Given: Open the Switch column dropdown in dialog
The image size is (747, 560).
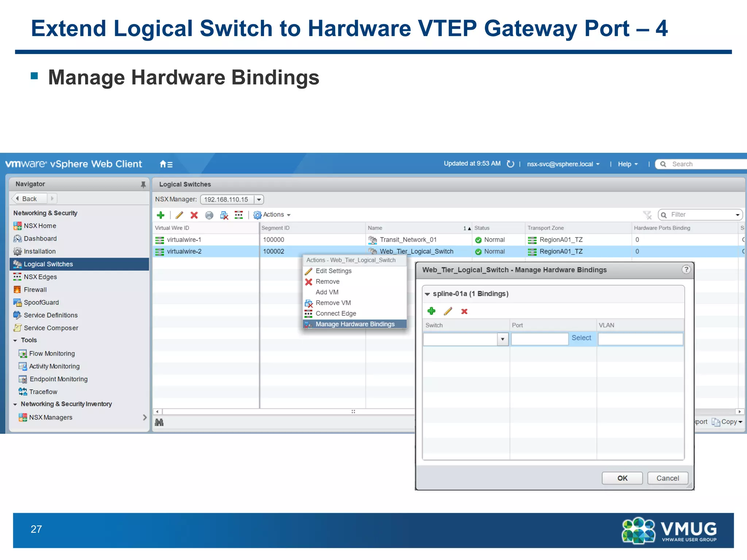Looking at the screenshot, I should tap(502, 339).
